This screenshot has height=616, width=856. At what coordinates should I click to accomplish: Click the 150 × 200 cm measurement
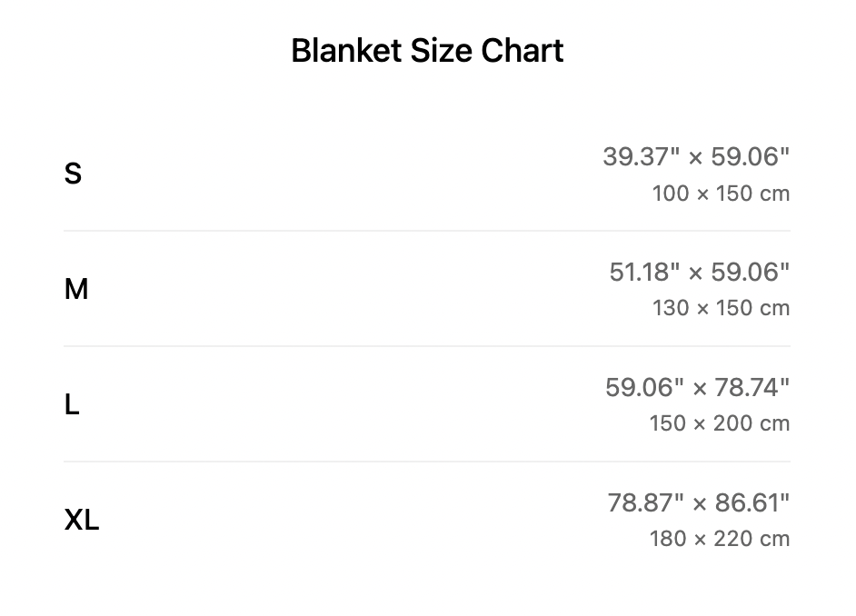click(719, 423)
